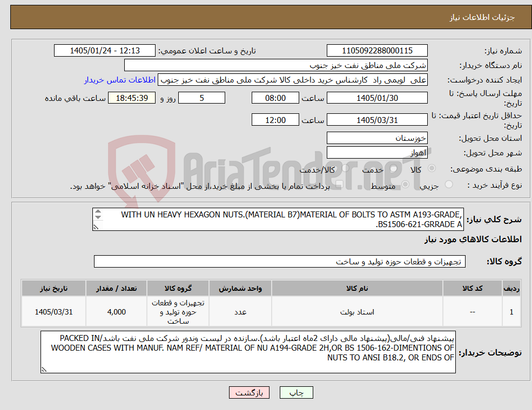This screenshot has width=532, height=410.
Task: Click the unit cell عدد
Action: point(240,312)
